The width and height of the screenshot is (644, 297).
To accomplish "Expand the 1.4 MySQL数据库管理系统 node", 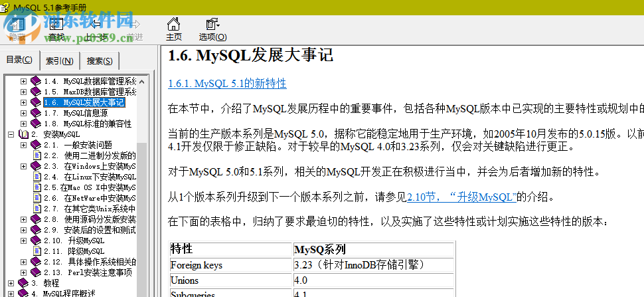I will pyautogui.click(x=23, y=81).
